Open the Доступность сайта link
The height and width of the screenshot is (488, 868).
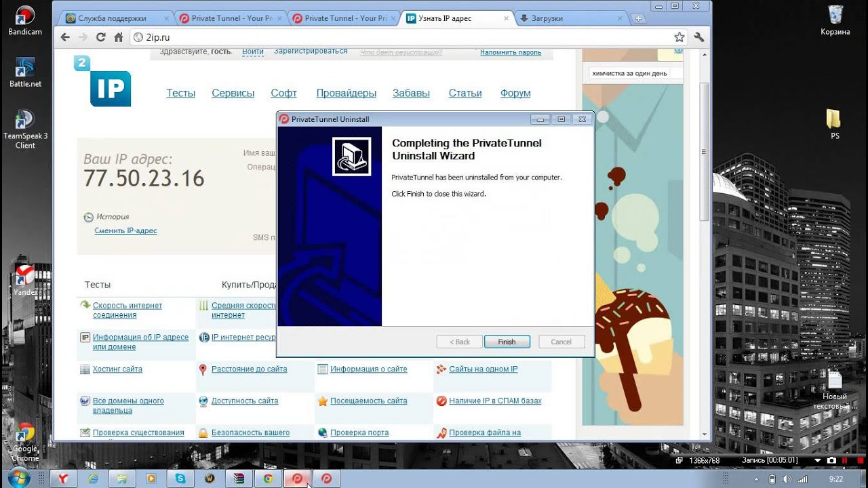point(245,401)
